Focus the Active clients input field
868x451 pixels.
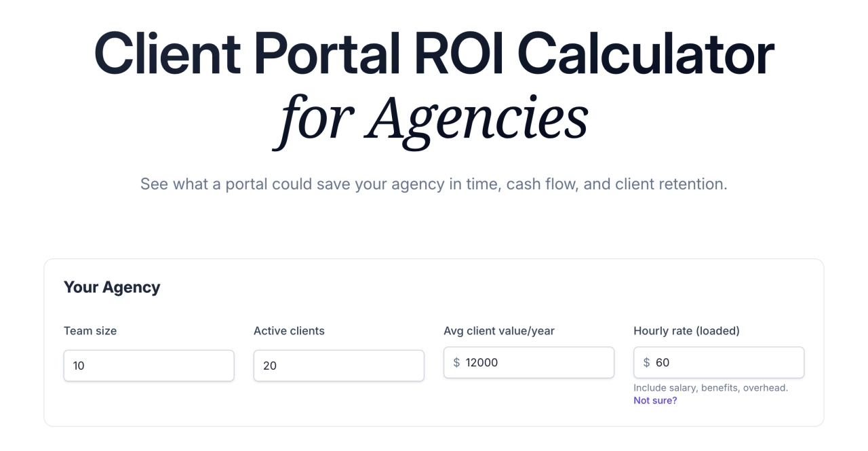pos(338,366)
